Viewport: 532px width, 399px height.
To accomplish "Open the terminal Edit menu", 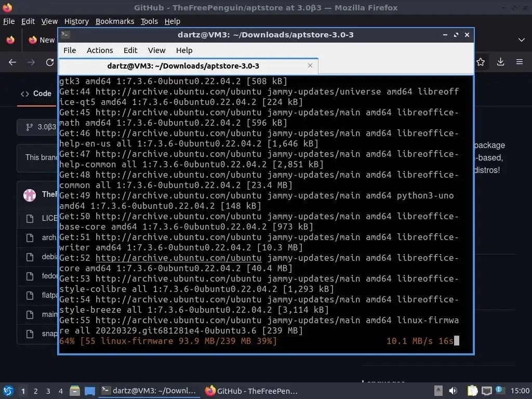I will 130,50.
